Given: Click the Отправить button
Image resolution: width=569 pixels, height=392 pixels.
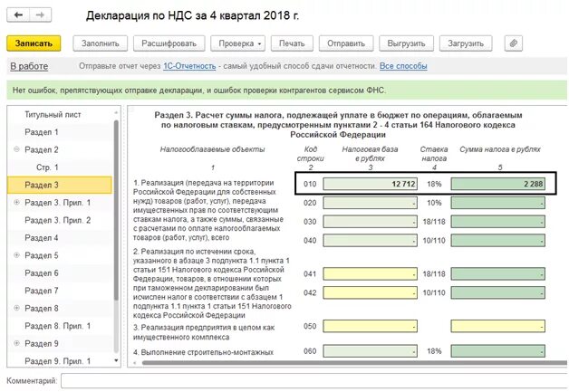Looking at the screenshot, I should coord(346,43).
